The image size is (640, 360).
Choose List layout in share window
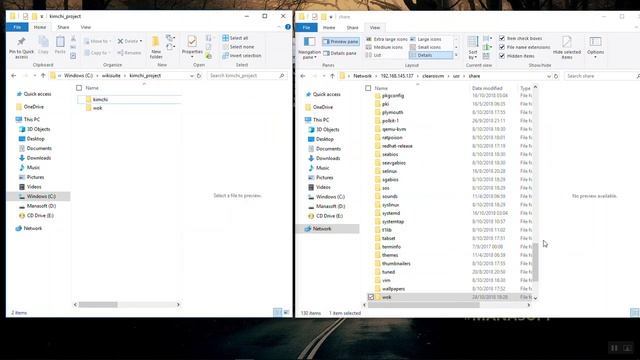pyautogui.click(x=373, y=55)
